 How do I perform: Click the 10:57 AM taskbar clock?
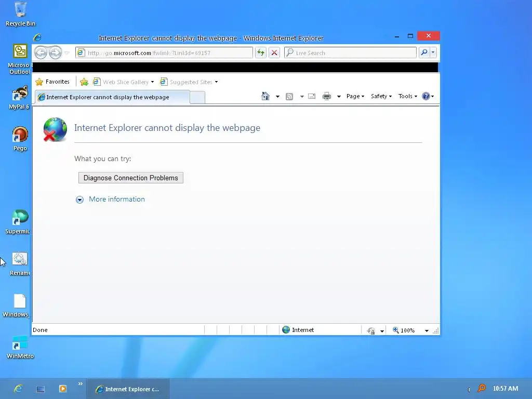[505, 389]
